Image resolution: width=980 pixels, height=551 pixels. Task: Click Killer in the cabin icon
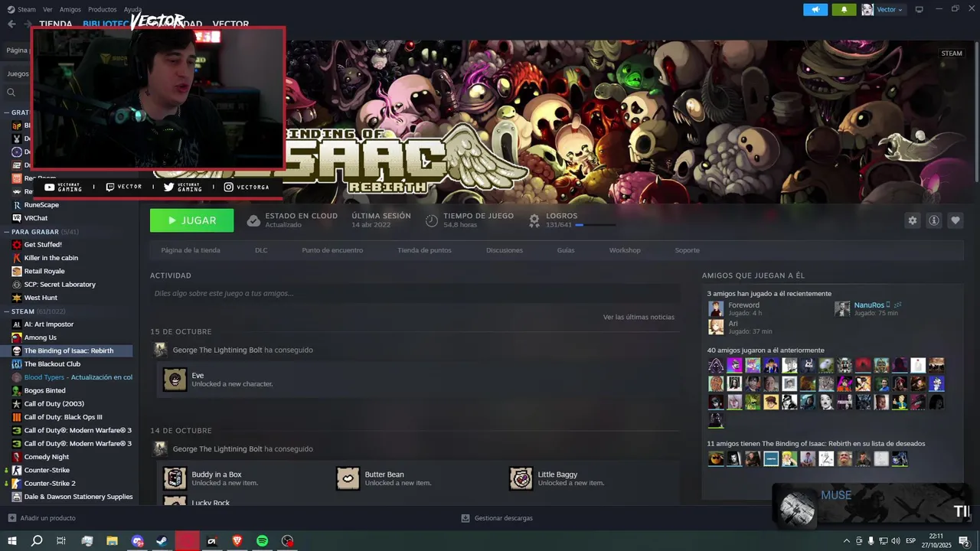(x=17, y=258)
